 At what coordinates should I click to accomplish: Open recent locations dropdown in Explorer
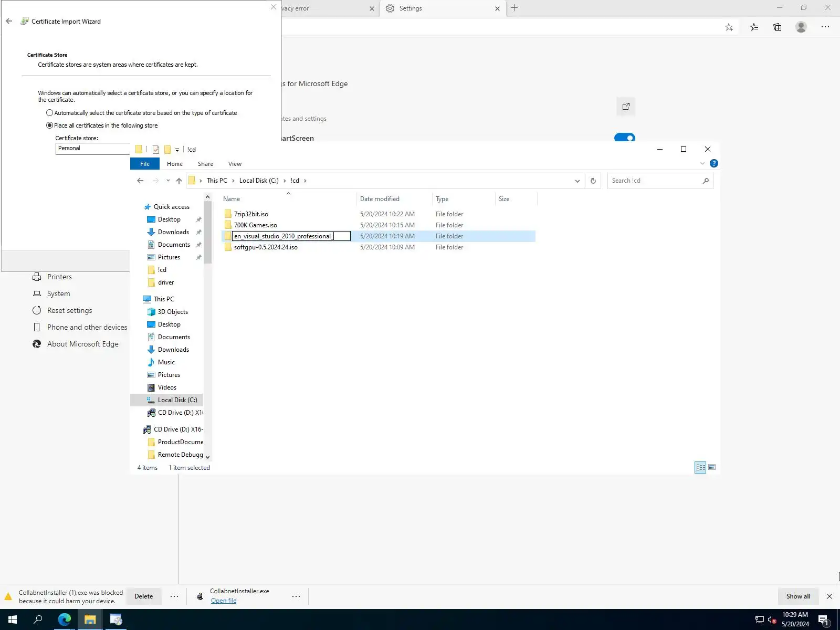click(x=168, y=181)
